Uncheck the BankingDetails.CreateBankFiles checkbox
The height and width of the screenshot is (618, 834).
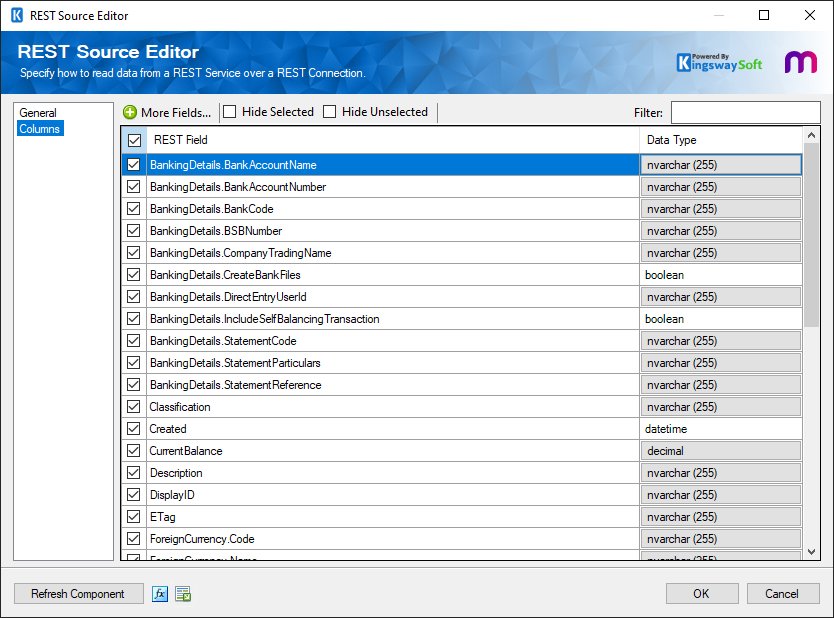134,274
